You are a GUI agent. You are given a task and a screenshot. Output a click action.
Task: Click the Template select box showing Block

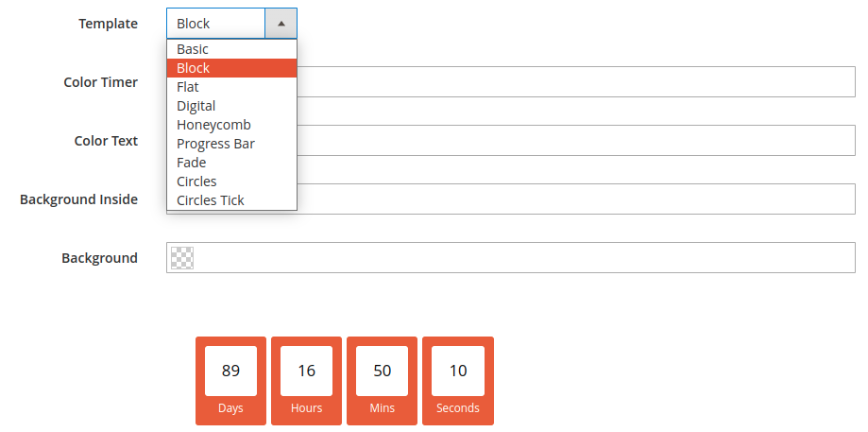pyautogui.click(x=231, y=24)
